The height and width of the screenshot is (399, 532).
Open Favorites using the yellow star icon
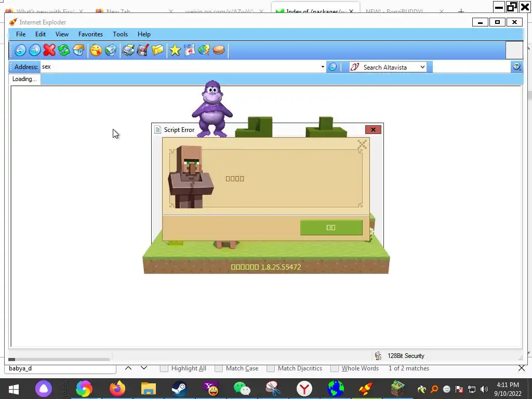coord(175,50)
